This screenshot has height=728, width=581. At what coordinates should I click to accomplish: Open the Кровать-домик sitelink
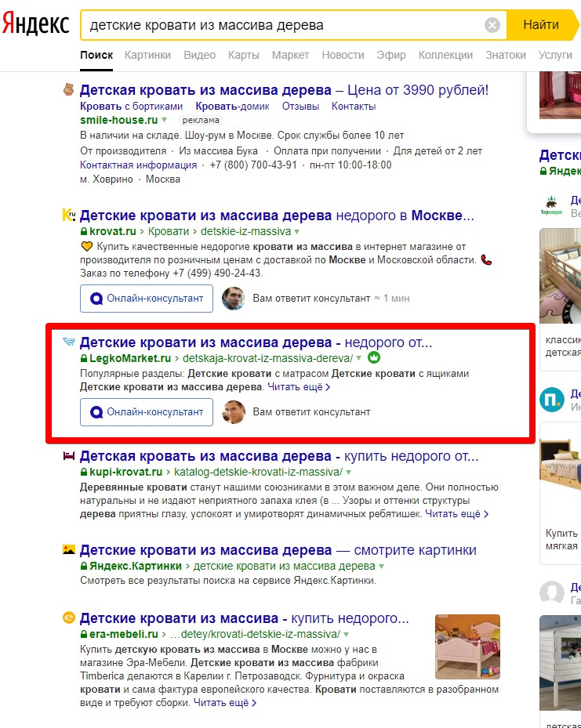[x=232, y=107]
